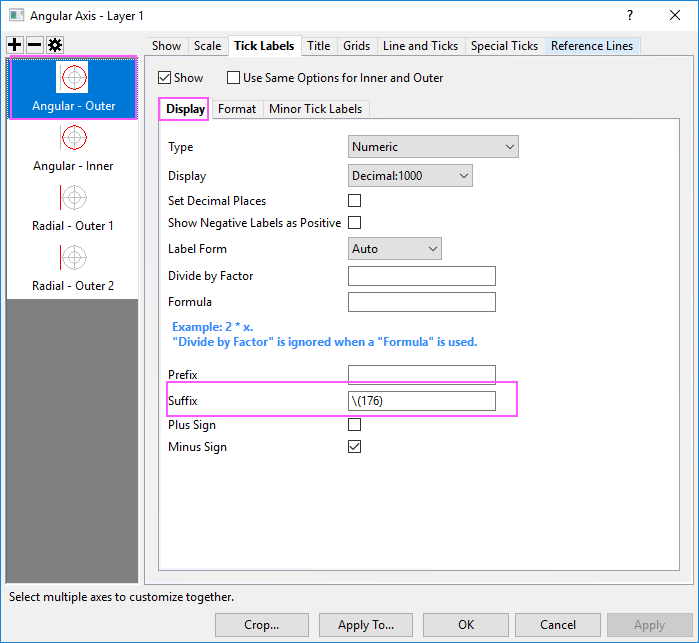This screenshot has height=643, width=699.
Task: Enable Use Same Options for Inner and Outer
Action: click(234, 77)
